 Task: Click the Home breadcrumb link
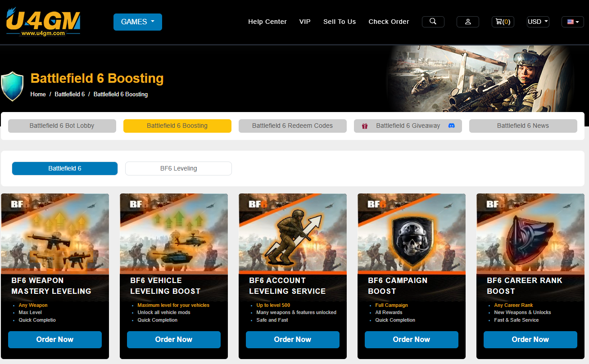[x=38, y=94]
